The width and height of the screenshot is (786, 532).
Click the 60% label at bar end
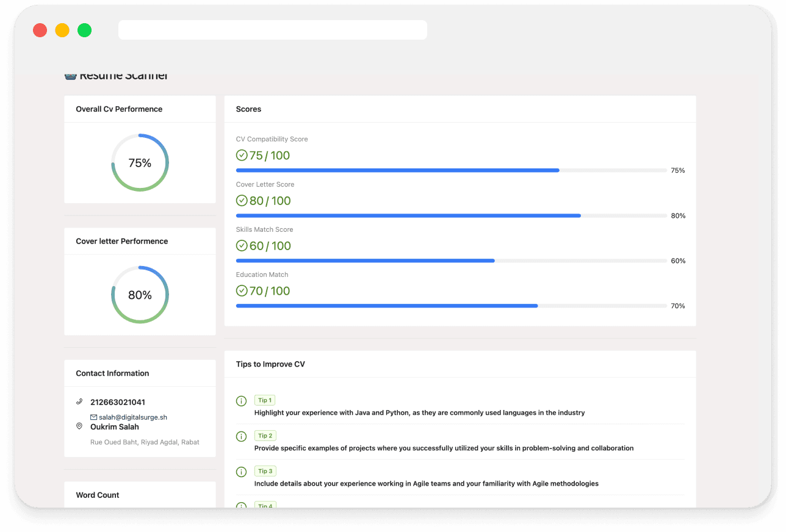pyautogui.click(x=678, y=261)
